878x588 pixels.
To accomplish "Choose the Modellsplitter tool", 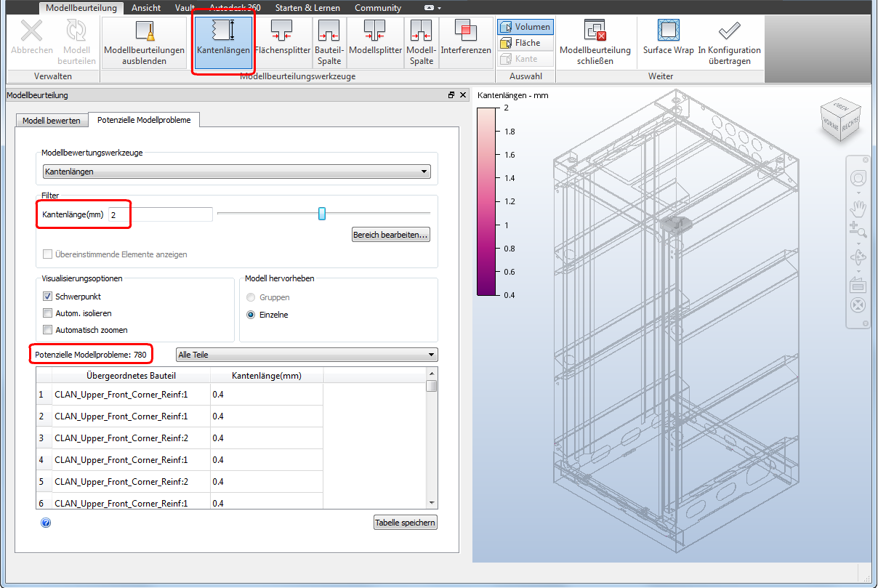I will [x=375, y=44].
